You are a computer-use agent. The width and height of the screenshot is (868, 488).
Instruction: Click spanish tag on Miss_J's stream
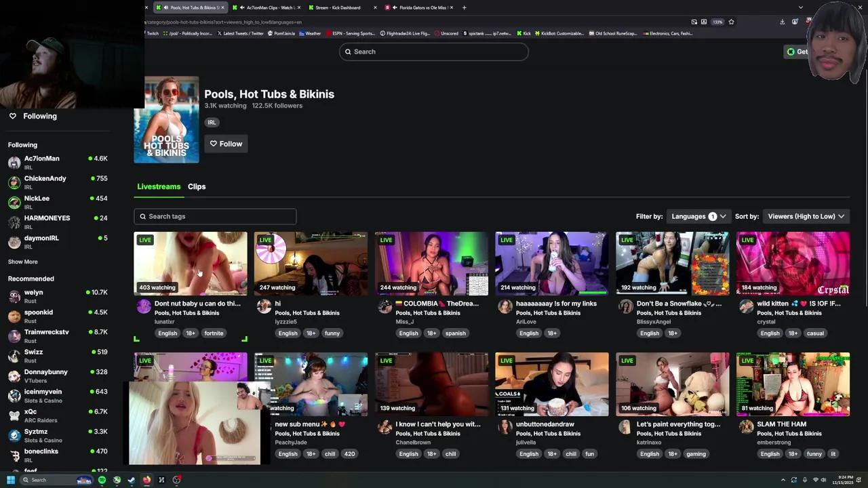click(455, 333)
